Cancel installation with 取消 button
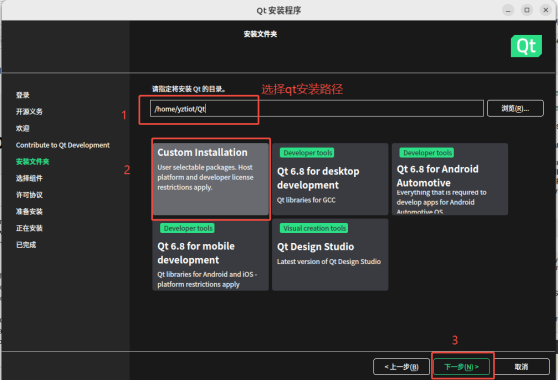This screenshot has width=559, height=380. 521,367
